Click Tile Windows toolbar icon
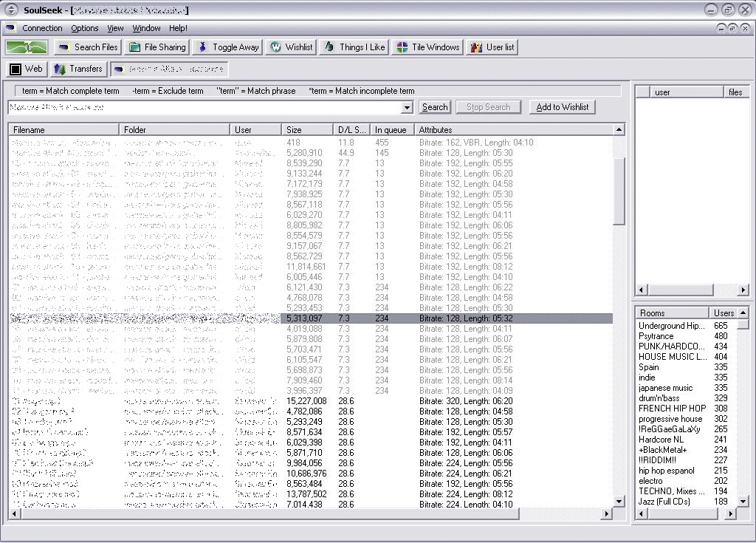Screen dimensions: 756x543 (x=427, y=47)
